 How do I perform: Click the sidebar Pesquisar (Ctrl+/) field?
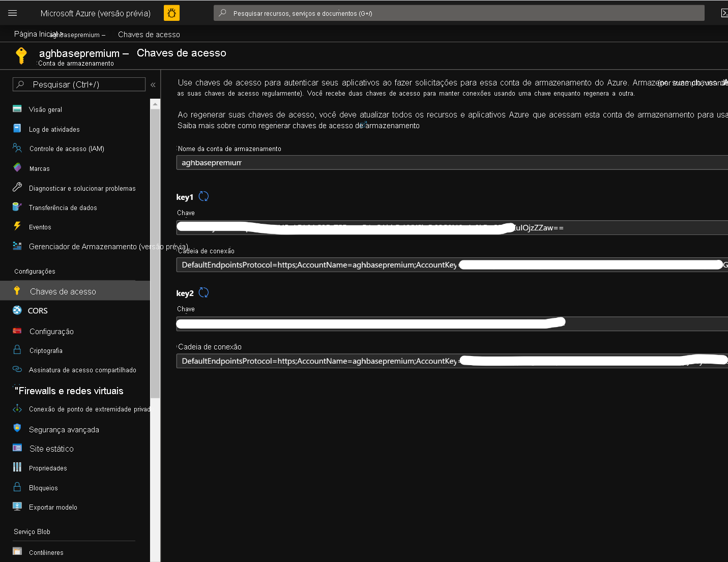(x=79, y=84)
